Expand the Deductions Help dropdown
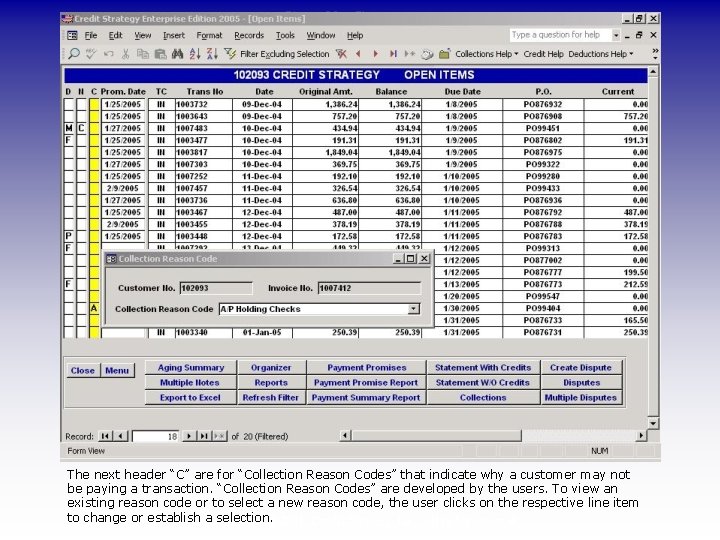This screenshot has width=720, height=540. pos(631,54)
